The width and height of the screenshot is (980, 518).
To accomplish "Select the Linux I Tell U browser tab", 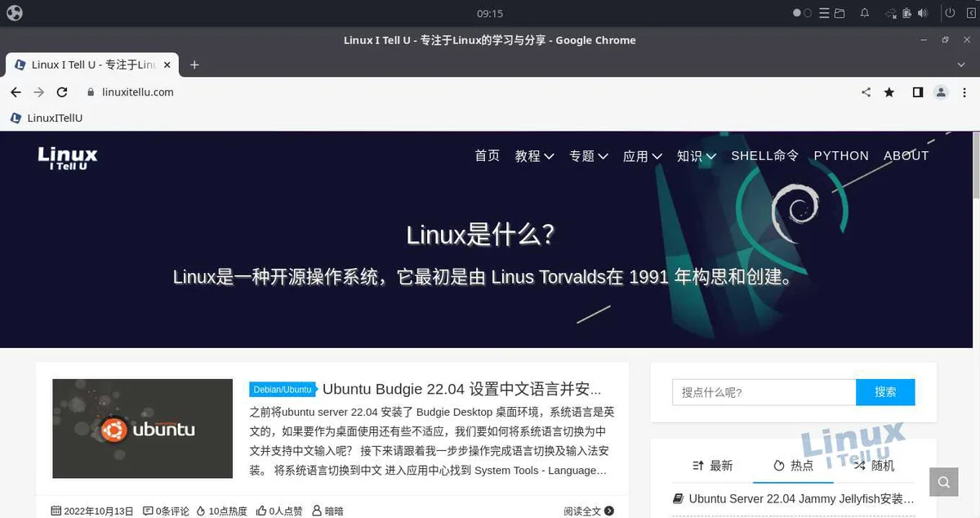I will tap(92, 65).
